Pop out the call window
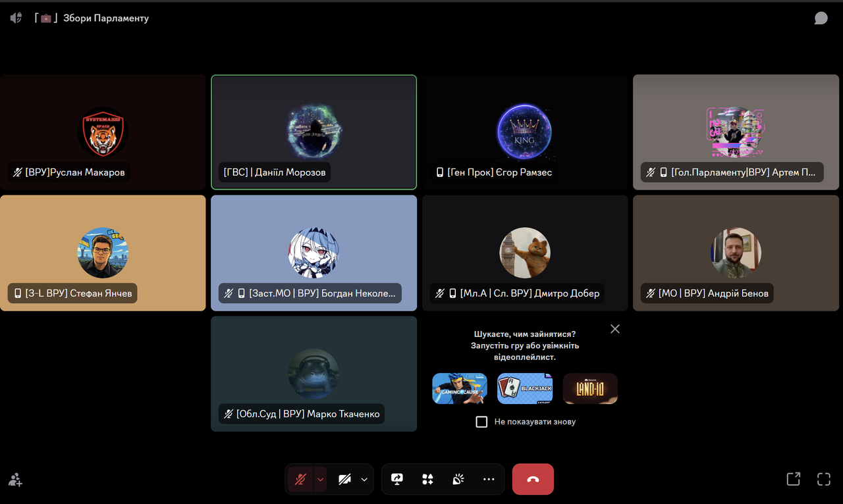The width and height of the screenshot is (843, 504). point(794,479)
